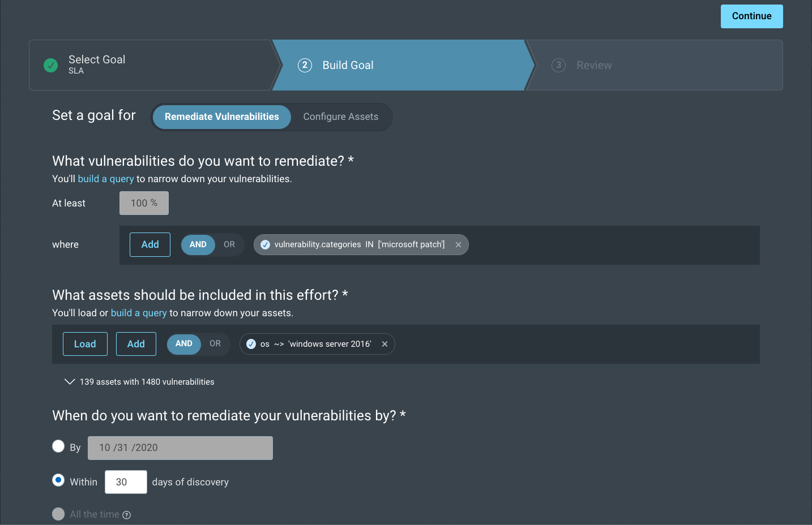Click the step 2 Build Goal circle icon

pyautogui.click(x=305, y=65)
